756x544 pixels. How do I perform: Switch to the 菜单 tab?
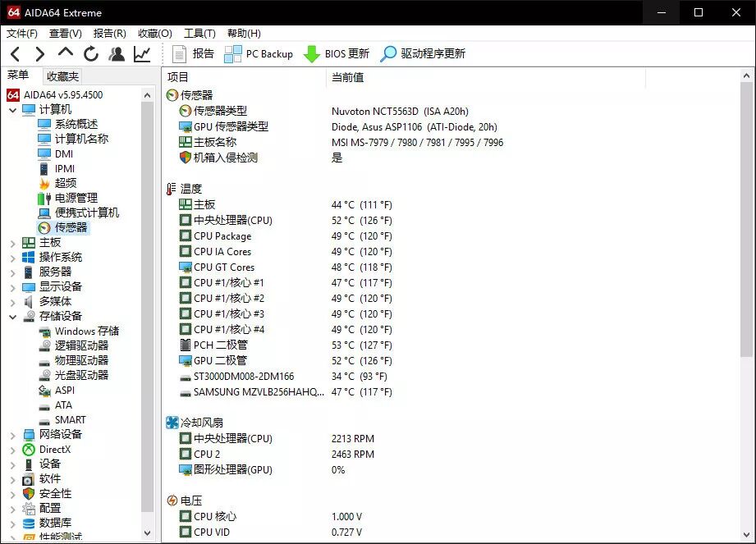point(18,75)
